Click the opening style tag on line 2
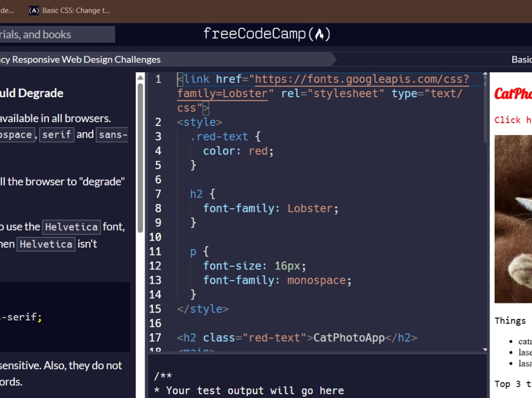Screen dimensions: 532x398 point(199,122)
